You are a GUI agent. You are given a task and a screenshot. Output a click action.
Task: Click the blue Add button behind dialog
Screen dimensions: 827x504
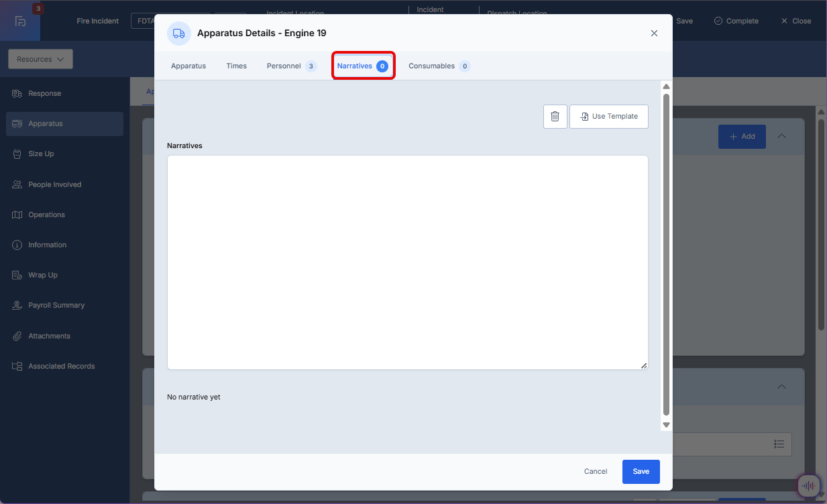tap(742, 137)
